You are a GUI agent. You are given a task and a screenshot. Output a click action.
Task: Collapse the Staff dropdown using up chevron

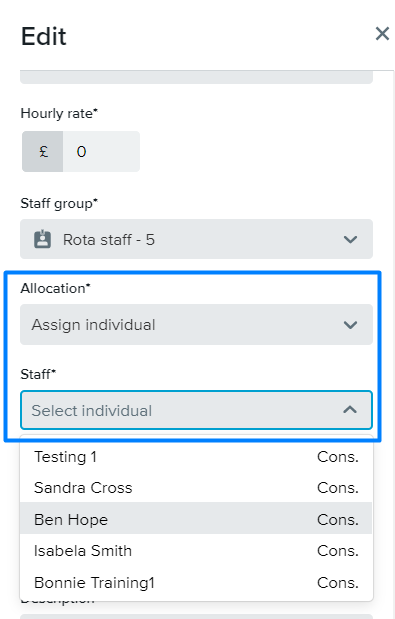click(x=350, y=410)
